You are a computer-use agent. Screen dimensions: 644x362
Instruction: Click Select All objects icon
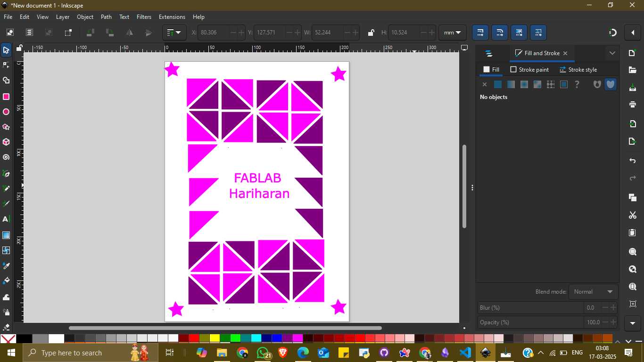pyautogui.click(x=10, y=33)
